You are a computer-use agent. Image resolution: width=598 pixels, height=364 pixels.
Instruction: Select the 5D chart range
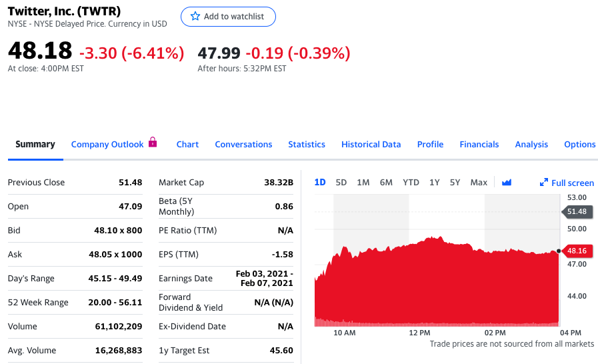tap(341, 183)
